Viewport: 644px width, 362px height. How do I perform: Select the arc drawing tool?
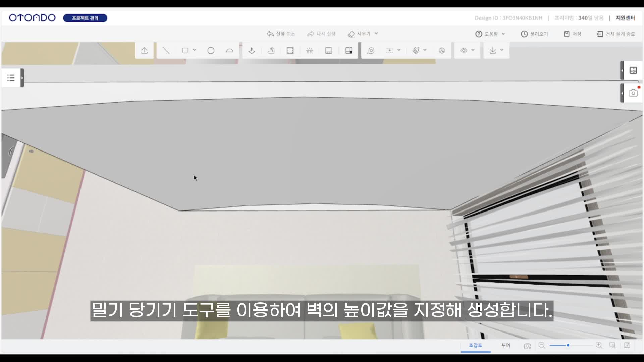pos(230,51)
